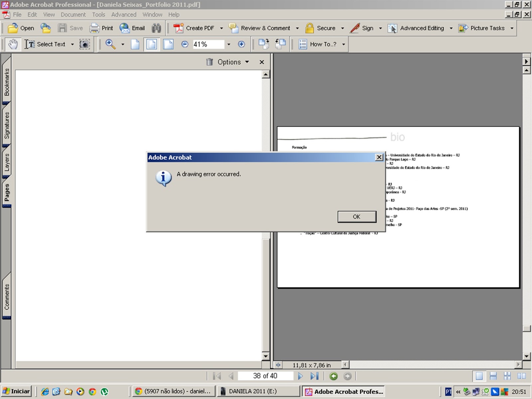Screen dimensions: 532x399
Task: Switch to Single Page layout
Action: 479,376
